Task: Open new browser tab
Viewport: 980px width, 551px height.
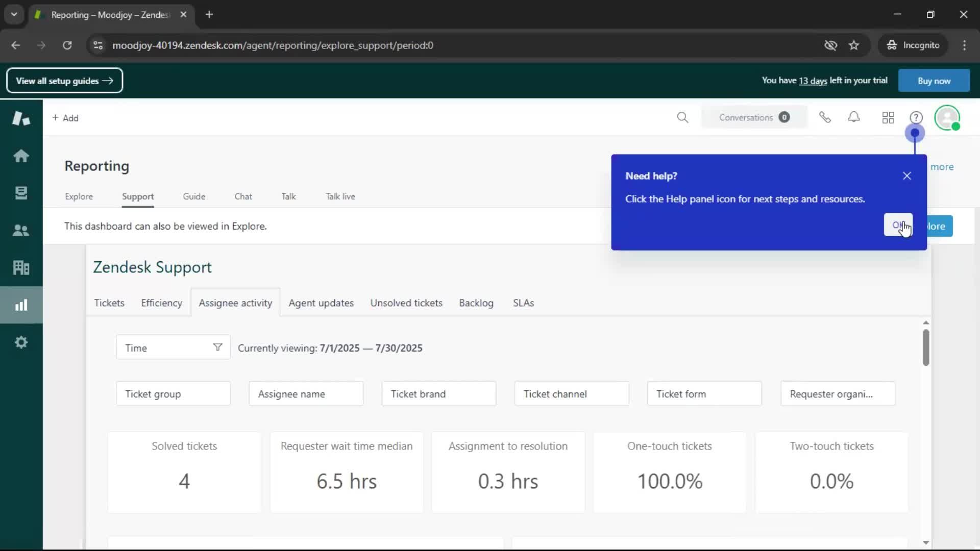Action: [209, 15]
